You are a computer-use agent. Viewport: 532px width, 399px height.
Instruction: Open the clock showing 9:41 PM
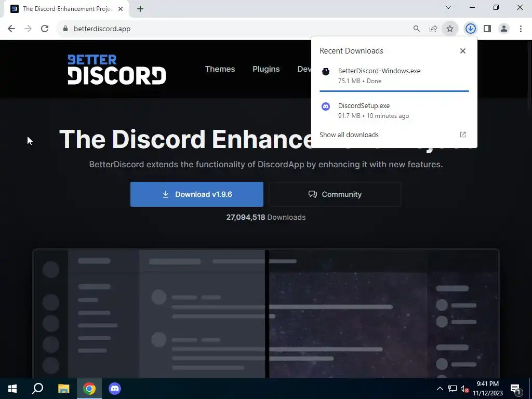pyautogui.click(x=487, y=389)
